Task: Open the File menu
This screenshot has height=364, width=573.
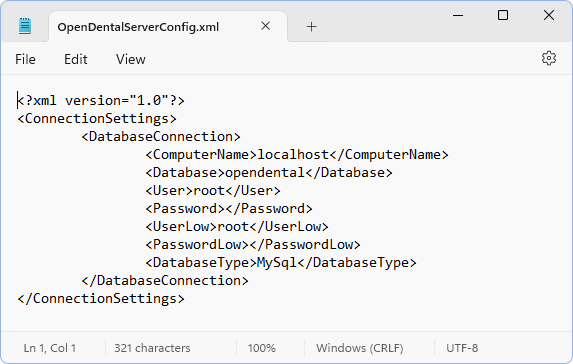Action: click(x=25, y=59)
